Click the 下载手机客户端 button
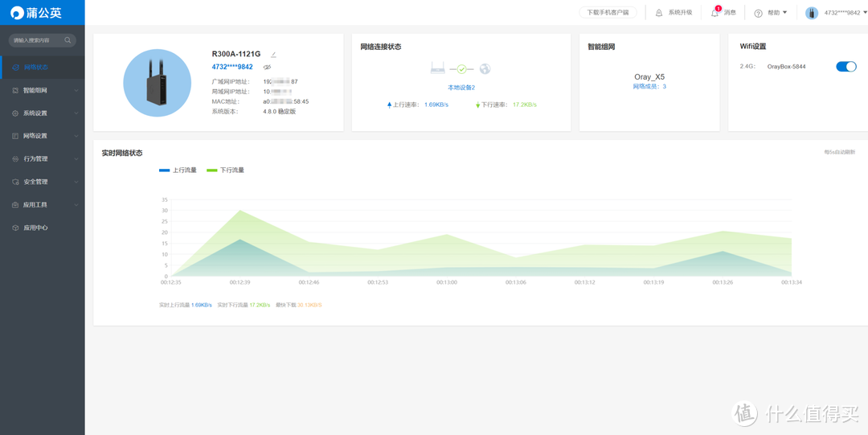Screen dimensions: 868x435 pos(608,13)
